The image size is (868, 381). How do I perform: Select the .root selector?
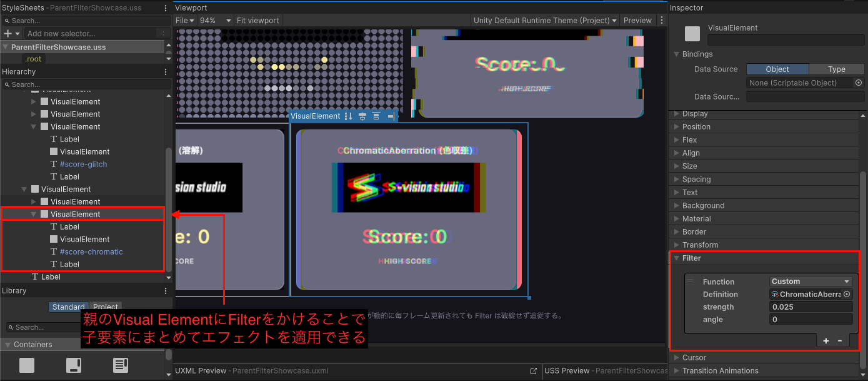pyautogui.click(x=33, y=59)
